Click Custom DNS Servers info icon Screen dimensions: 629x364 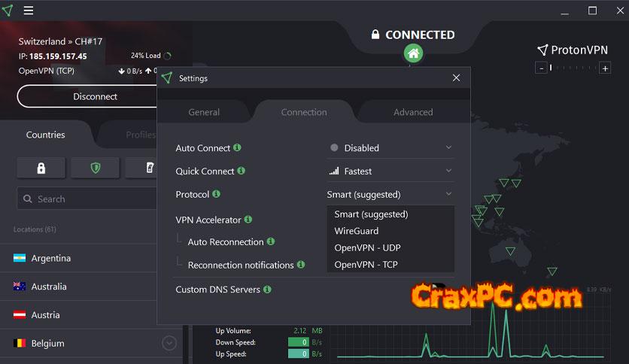(267, 289)
